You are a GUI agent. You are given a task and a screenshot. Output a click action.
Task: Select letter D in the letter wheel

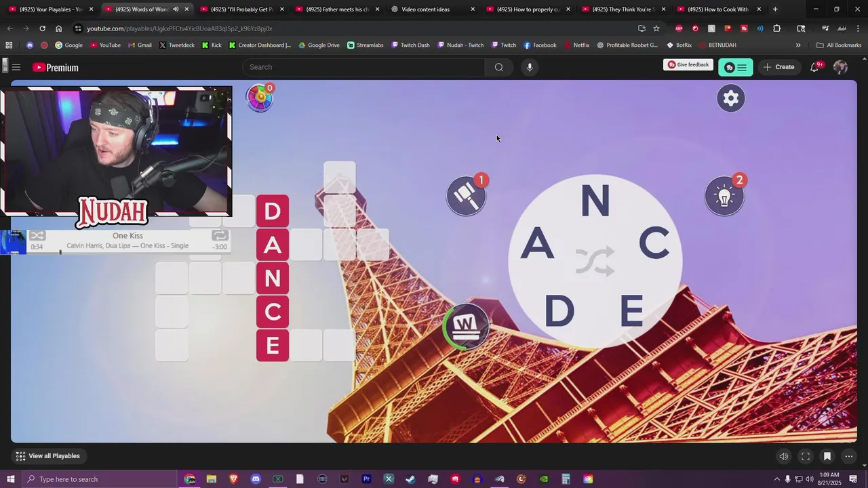click(559, 311)
